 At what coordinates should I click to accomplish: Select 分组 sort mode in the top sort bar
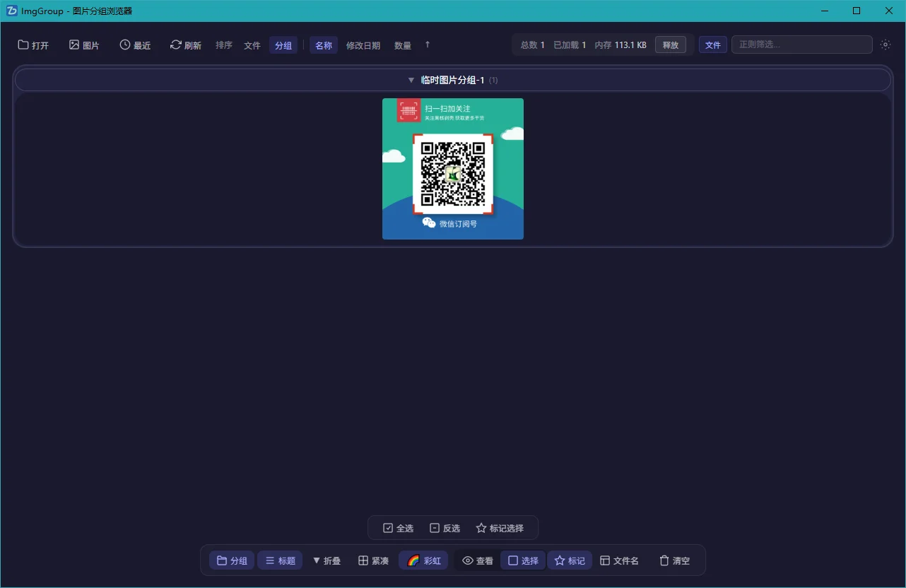pyautogui.click(x=283, y=45)
